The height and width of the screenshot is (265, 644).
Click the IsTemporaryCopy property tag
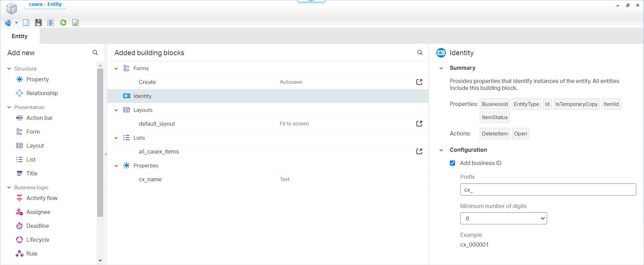pos(576,104)
